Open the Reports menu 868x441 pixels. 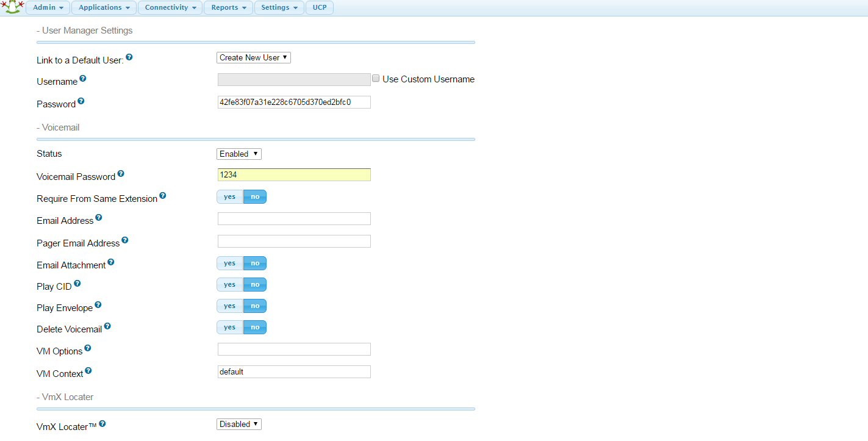click(228, 7)
